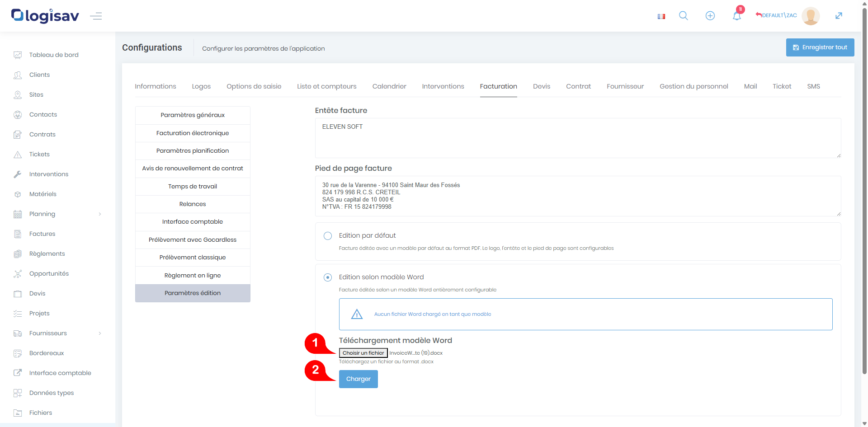Image resolution: width=868 pixels, height=427 pixels.
Task: Collapse sidebar using the hamburger menu icon
Action: (x=96, y=16)
